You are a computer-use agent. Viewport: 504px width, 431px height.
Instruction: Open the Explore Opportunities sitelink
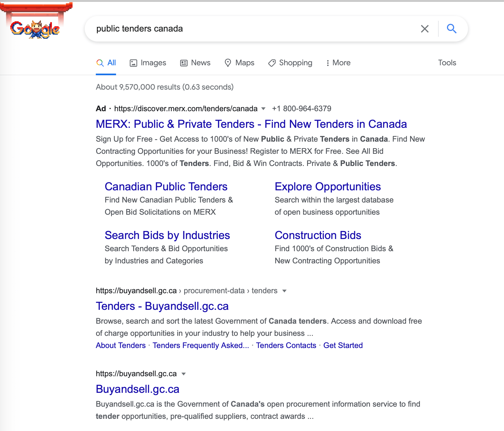(328, 187)
